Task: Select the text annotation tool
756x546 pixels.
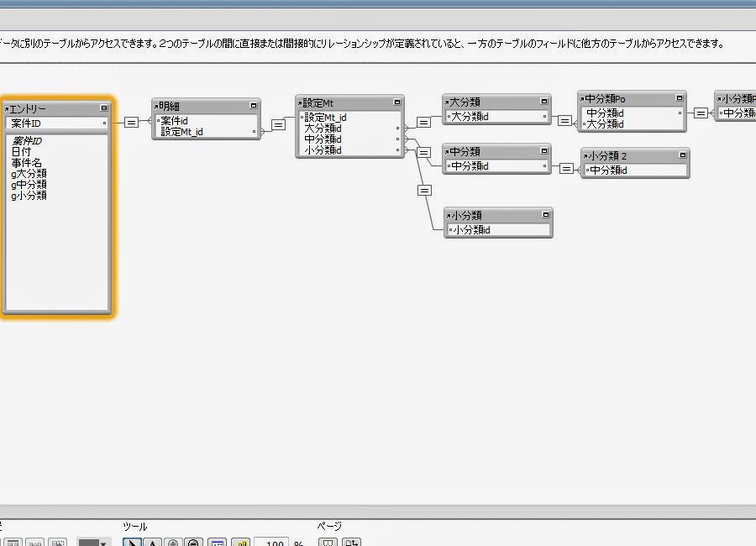Action: tap(153, 543)
